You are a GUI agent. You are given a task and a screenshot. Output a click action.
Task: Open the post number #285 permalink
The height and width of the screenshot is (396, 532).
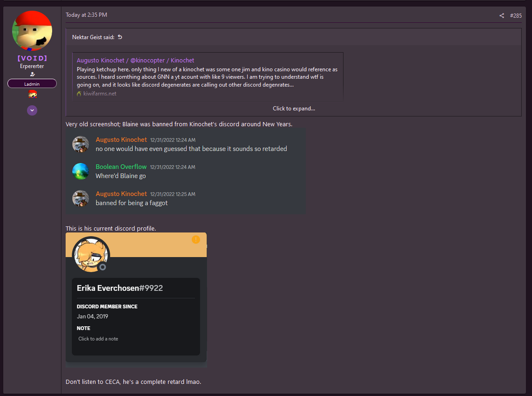[x=515, y=16]
